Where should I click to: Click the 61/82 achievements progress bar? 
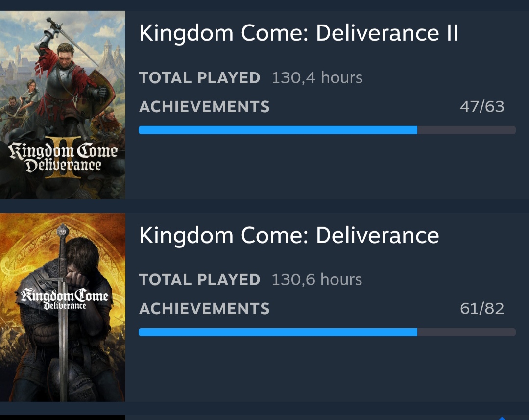coord(327,332)
